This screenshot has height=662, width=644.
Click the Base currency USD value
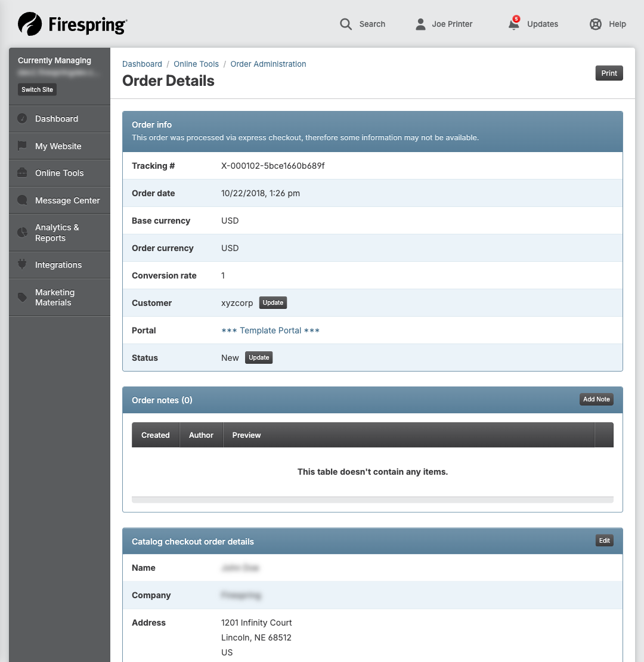coord(230,221)
